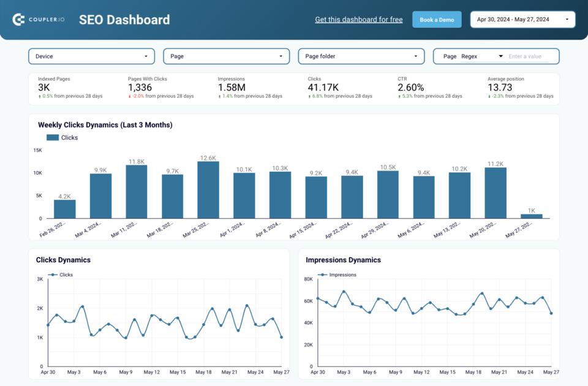588x386 pixels.
Task: Click the 9.9K bar for Mar 4
Action: [100, 196]
